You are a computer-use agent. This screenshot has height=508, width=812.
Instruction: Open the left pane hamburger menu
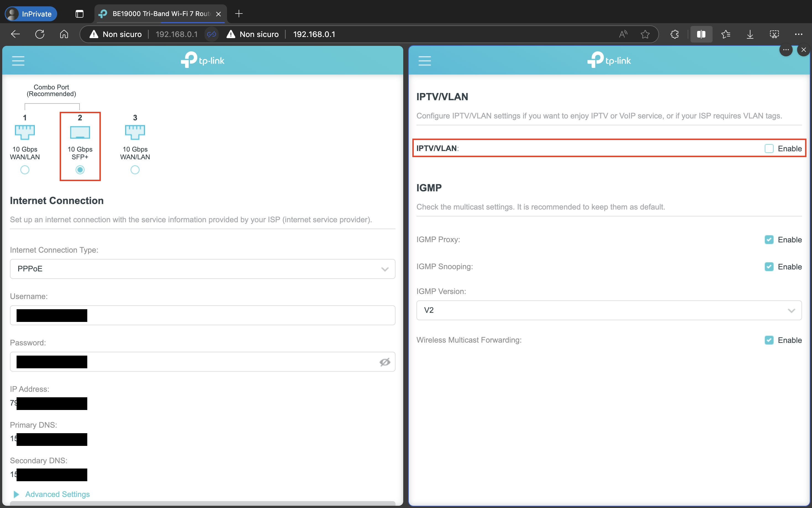point(18,61)
